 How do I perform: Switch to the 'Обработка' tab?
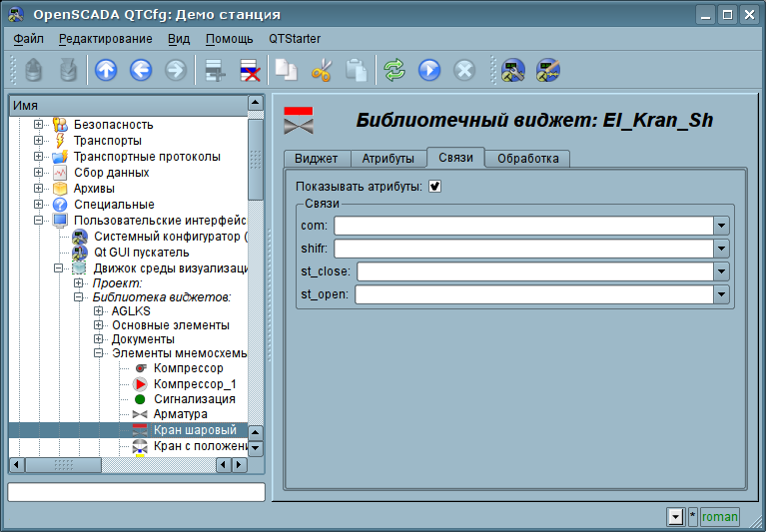pyautogui.click(x=527, y=159)
